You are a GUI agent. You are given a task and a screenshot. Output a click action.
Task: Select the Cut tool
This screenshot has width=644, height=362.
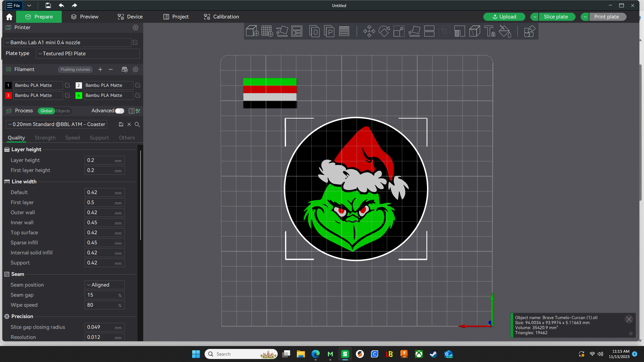pos(429,31)
